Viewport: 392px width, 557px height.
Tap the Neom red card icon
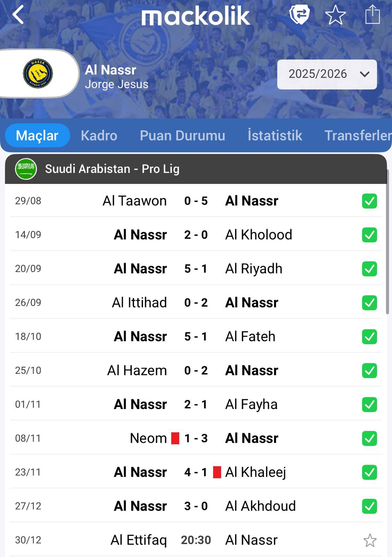pyautogui.click(x=175, y=438)
